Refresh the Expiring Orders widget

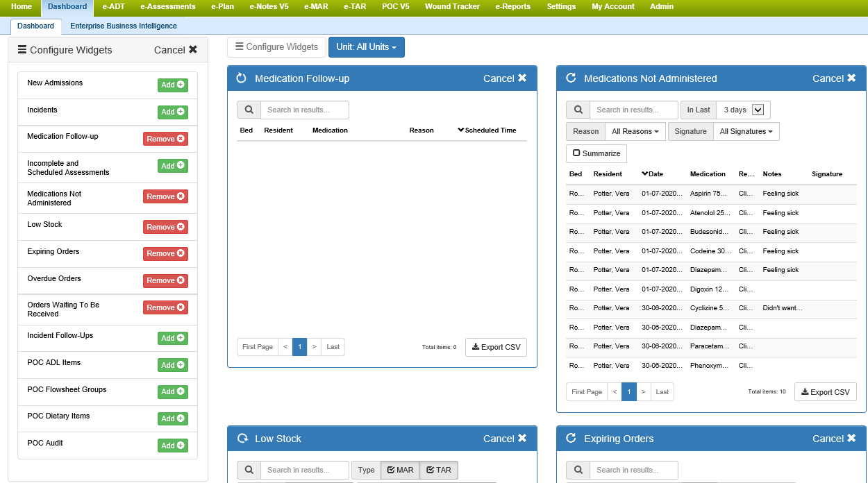(571, 439)
